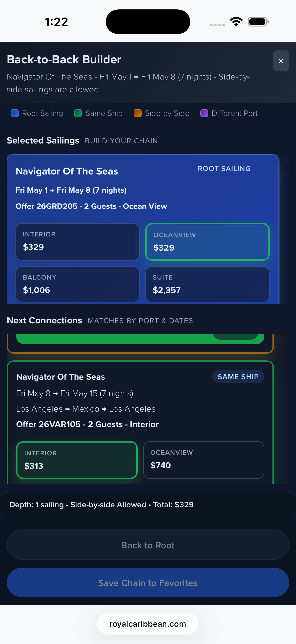Tap the Offer 26VAR105 connection text

pyautogui.click(x=87, y=424)
